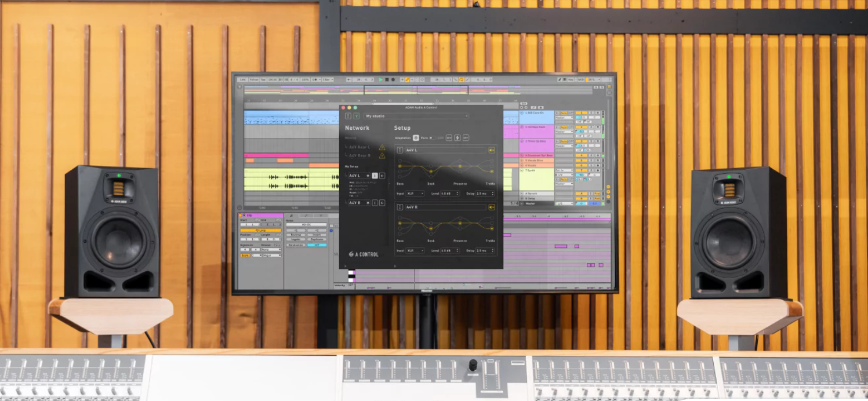The image size is (868, 401).
Task: Raise A4V L Level with its stepper arrows
Action: (x=456, y=194)
